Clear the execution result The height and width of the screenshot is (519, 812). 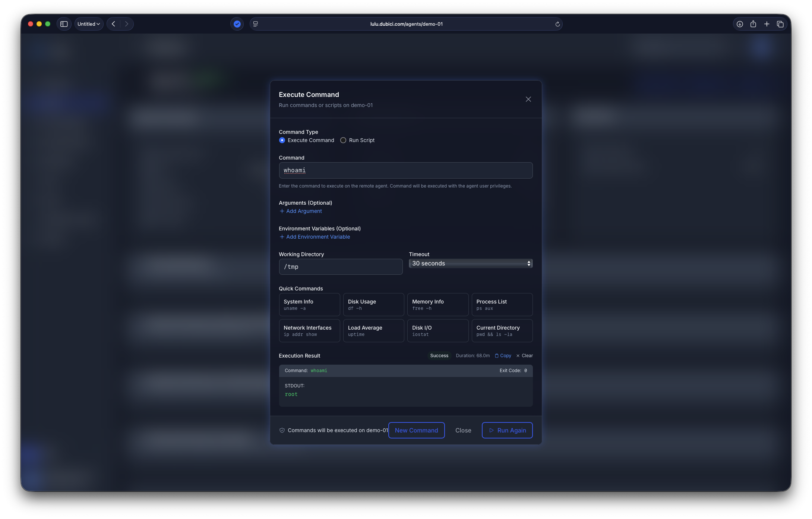524,356
